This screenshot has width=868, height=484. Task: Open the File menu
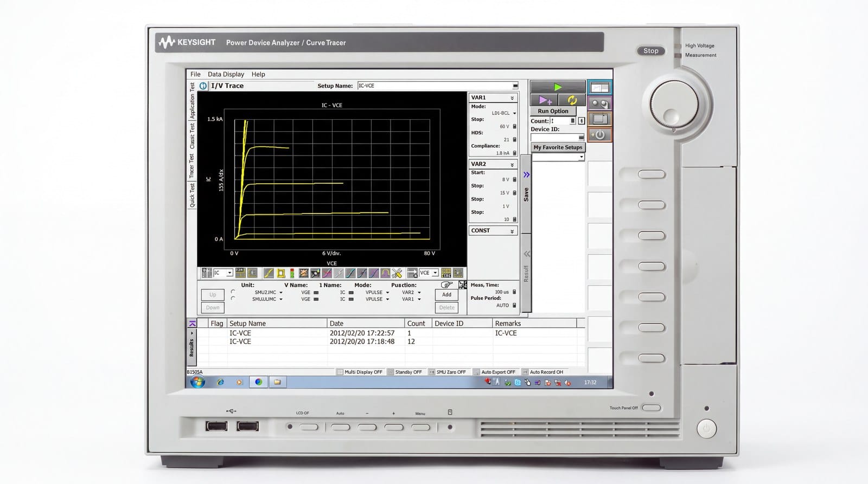pos(195,74)
